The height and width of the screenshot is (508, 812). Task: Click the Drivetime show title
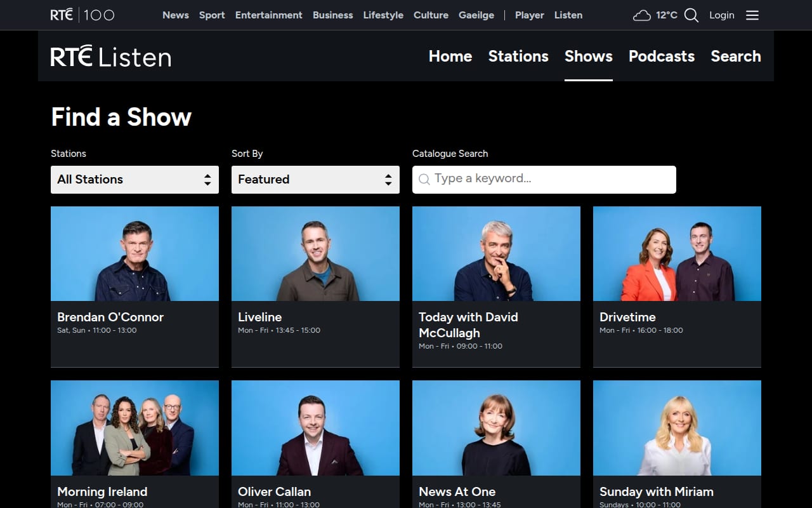click(627, 317)
